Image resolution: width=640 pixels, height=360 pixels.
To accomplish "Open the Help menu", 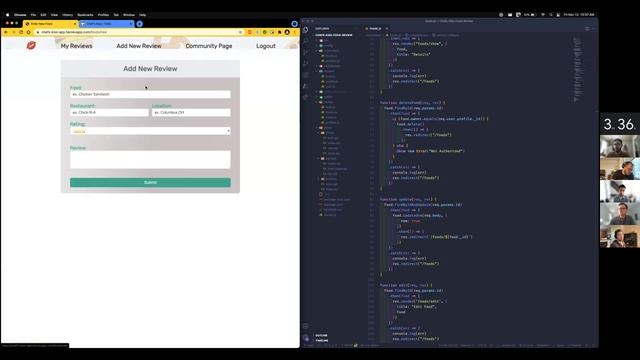I will [142, 15].
